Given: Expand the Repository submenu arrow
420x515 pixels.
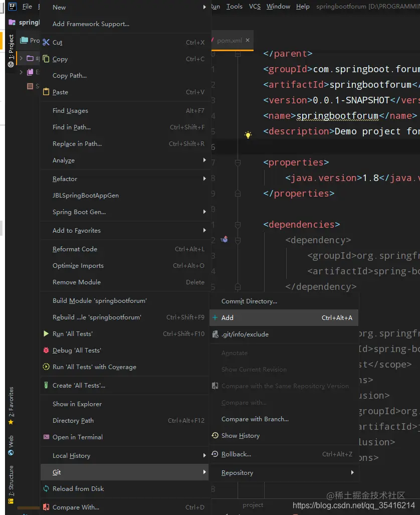Looking at the screenshot, I should click(352, 472).
